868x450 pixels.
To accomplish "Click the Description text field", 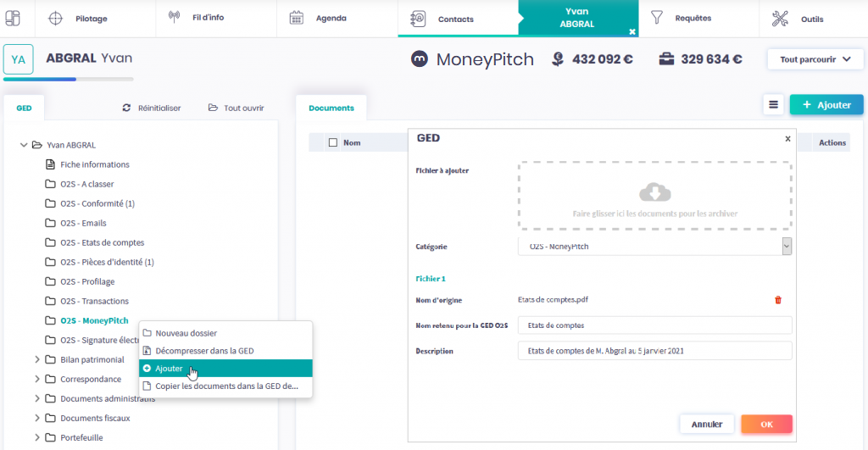I will pyautogui.click(x=654, y=351).
